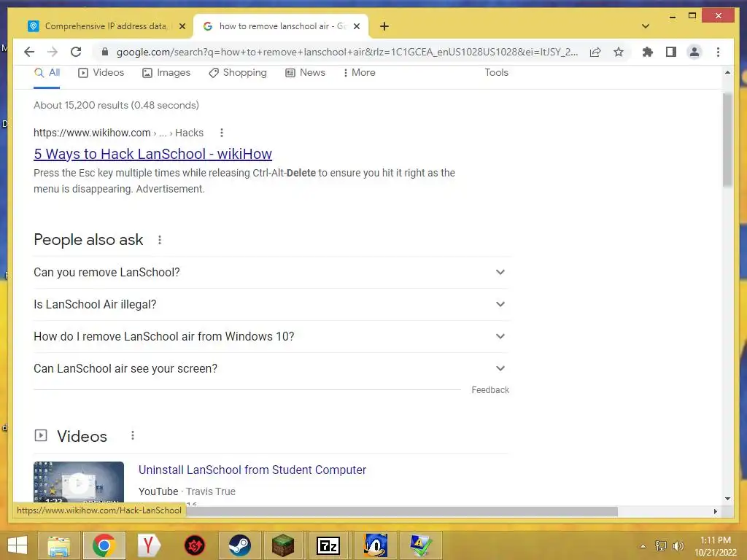
Task: Switch to Videos search results
Action: (x=101, y=73)
